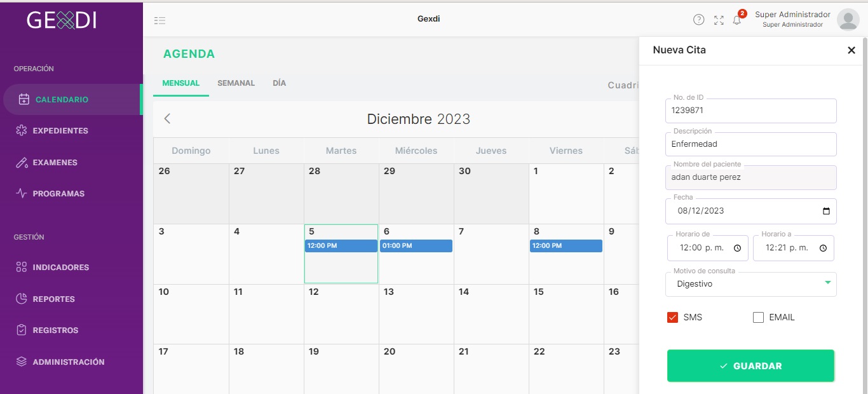
Task: Click the OPERACIÓN section label
Action: (x=34, y=69)
